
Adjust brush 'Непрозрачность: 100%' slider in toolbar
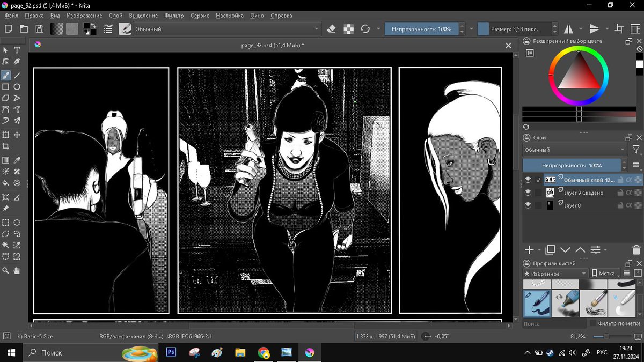click(x=421, y=29)
